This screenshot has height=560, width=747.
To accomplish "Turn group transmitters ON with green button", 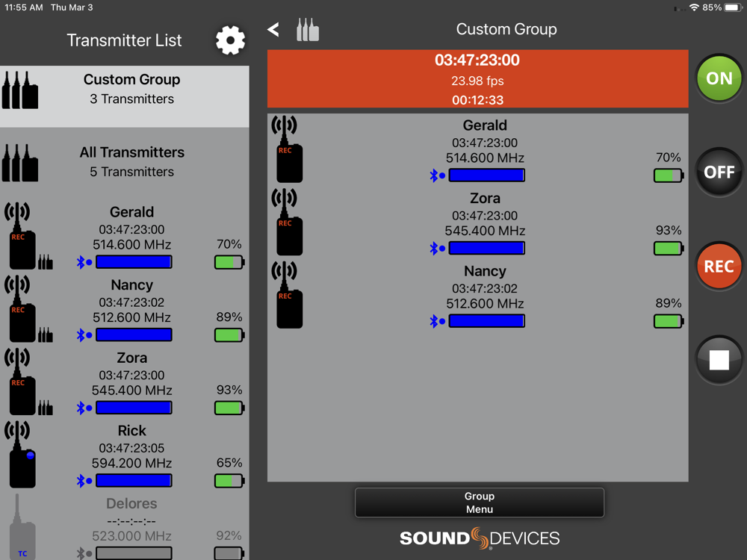I will pyautogui.click(x=719, y=78).
